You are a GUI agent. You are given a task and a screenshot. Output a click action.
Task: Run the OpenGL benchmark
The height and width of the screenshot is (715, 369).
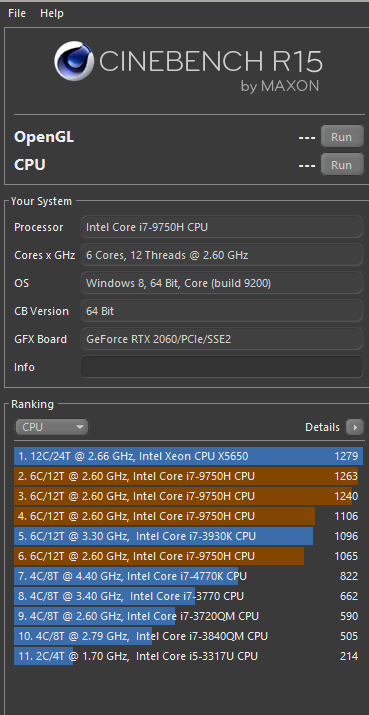342,136
